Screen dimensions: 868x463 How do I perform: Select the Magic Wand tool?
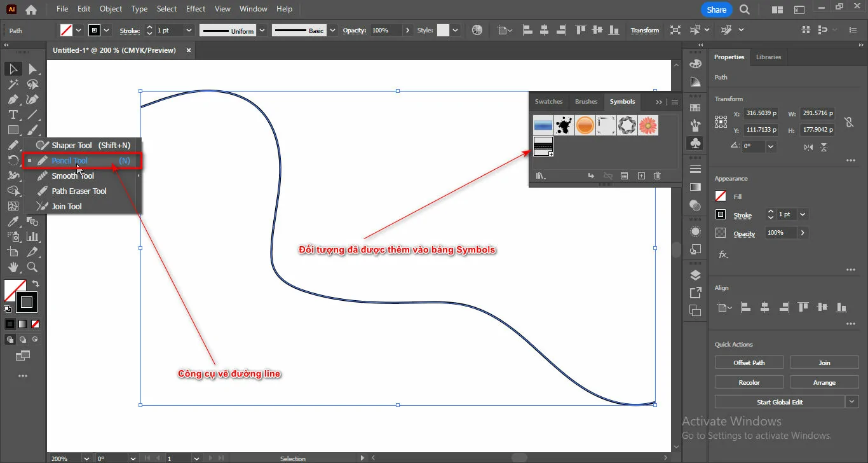(x=13, y=84)
